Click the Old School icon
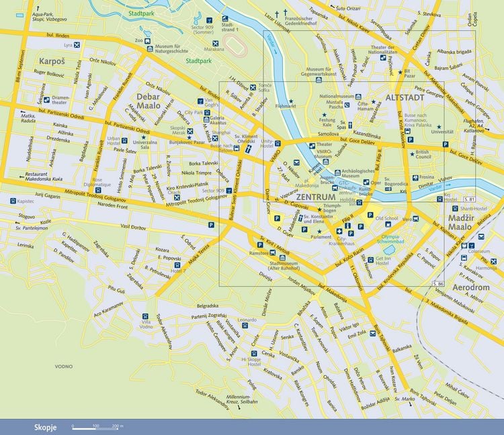This screenshot has width=504, height=435. pyautogui.click(x=388, y=224)
